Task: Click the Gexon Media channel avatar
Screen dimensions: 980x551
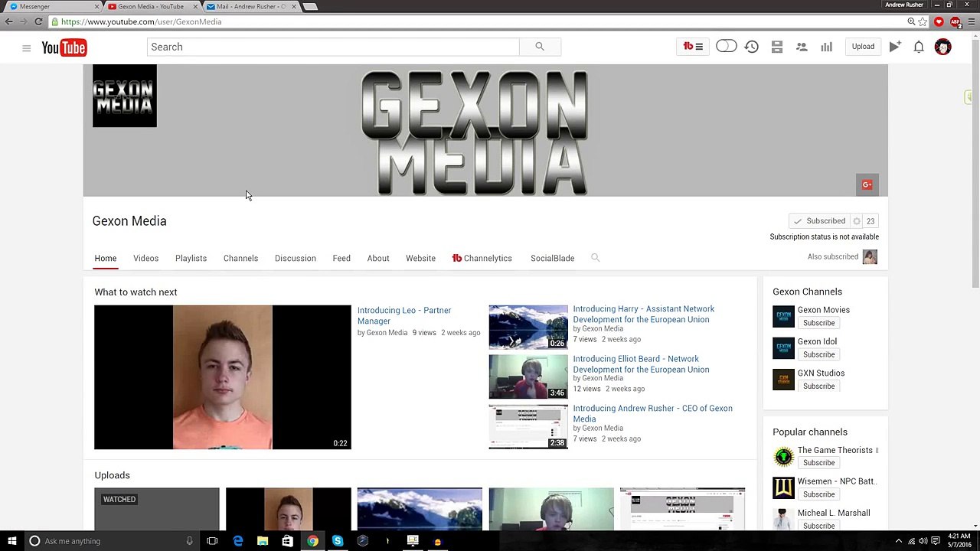Action: point(125,96)
